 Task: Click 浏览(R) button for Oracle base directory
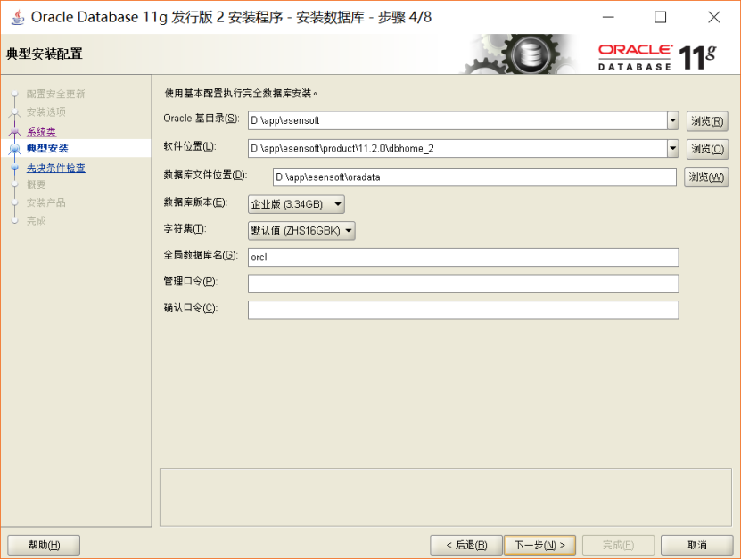coord(707,121)
